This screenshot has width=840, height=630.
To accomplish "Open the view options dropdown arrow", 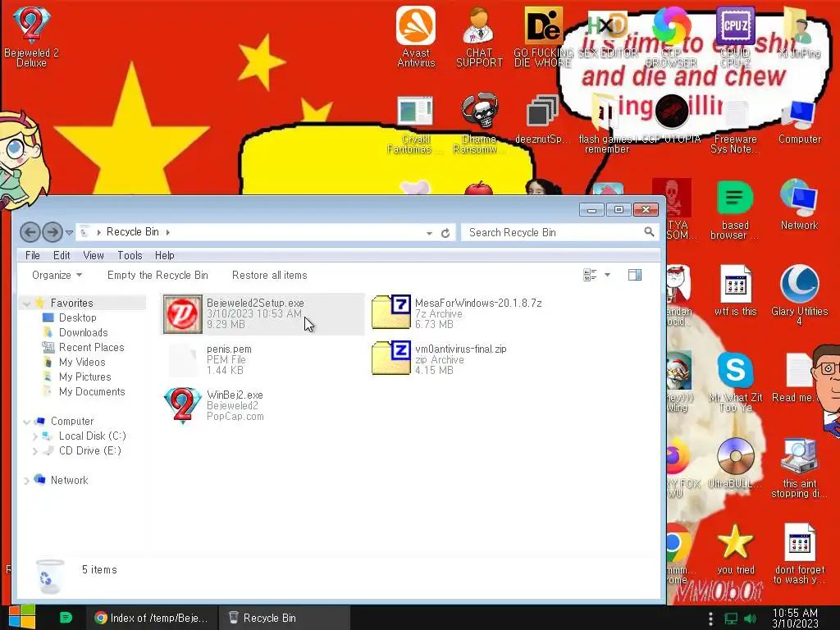I will (x=607, y=276).
